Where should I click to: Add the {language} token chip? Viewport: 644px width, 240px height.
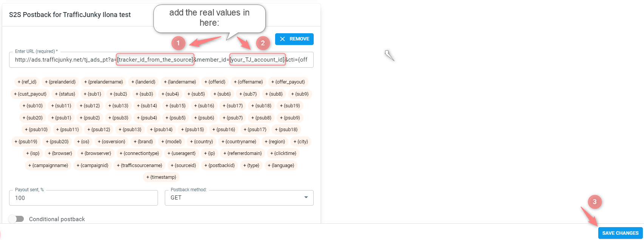[x=281, y=165]
